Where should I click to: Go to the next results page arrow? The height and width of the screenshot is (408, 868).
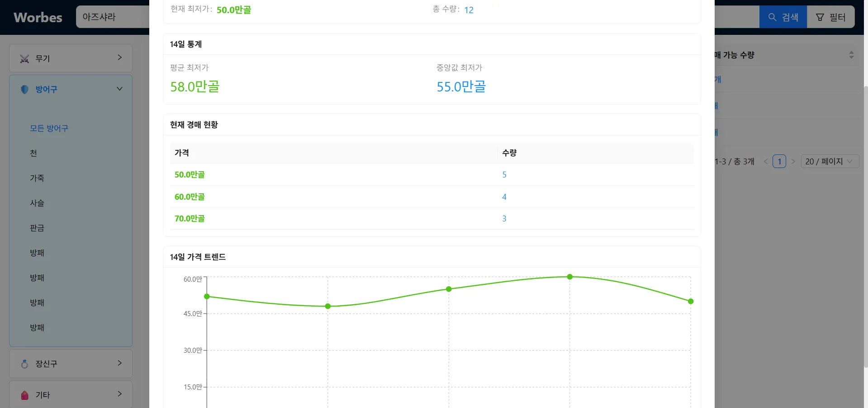pos(793,162)
